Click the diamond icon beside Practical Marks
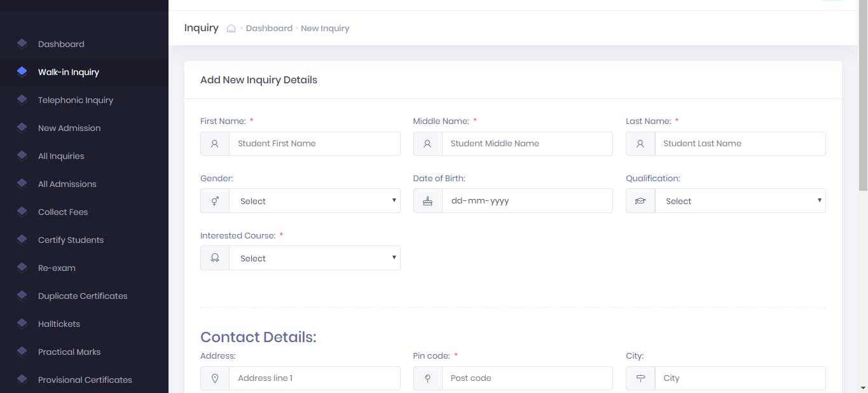868x393 pixels. (x=22, y=352)
